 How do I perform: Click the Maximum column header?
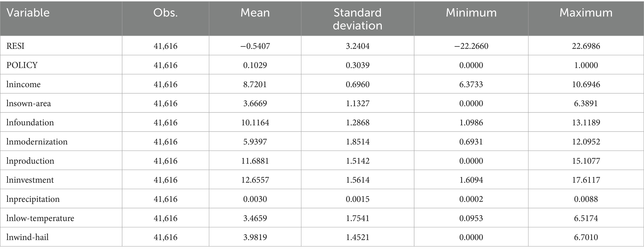pyautogui.click(x=586, y=13)
